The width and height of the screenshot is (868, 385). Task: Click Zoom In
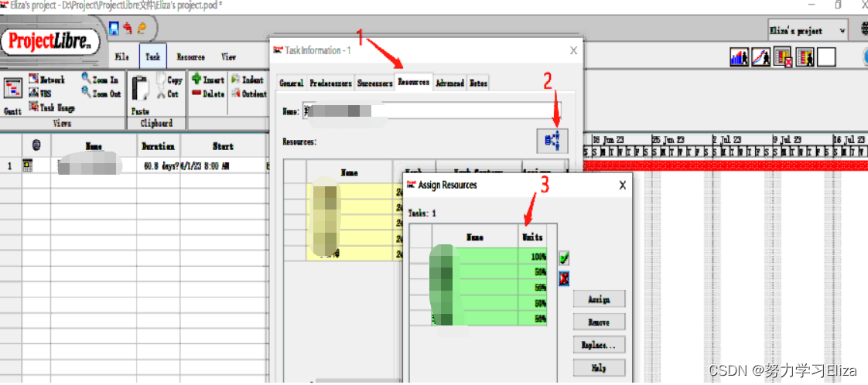tap(100, 80)
